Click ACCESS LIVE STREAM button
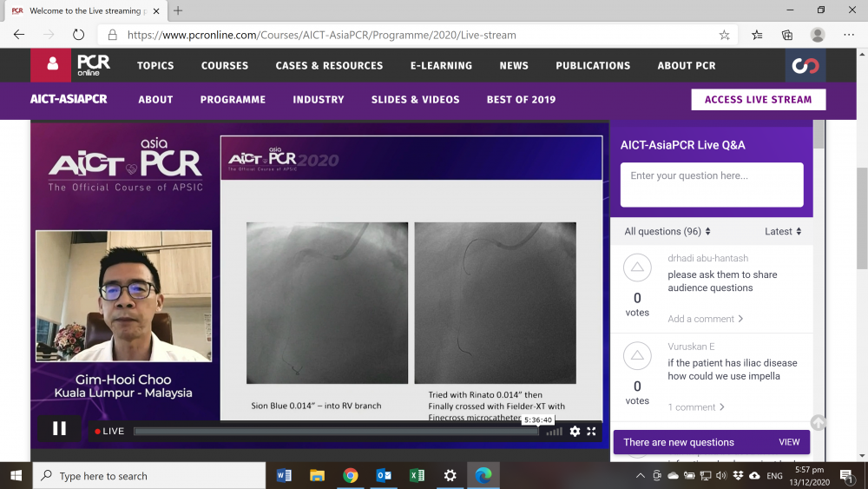 [x=759, y=100]
